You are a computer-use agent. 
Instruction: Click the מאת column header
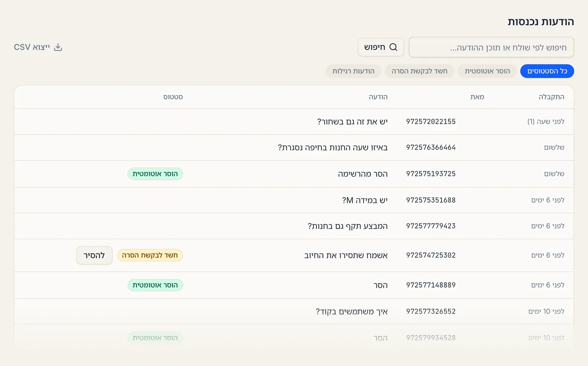click(477, 97)
